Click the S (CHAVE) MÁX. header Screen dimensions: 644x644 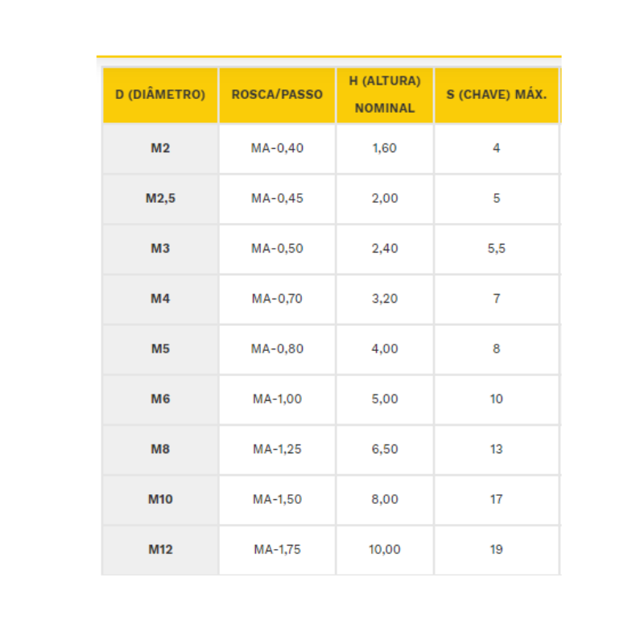[x=496, y=95]
